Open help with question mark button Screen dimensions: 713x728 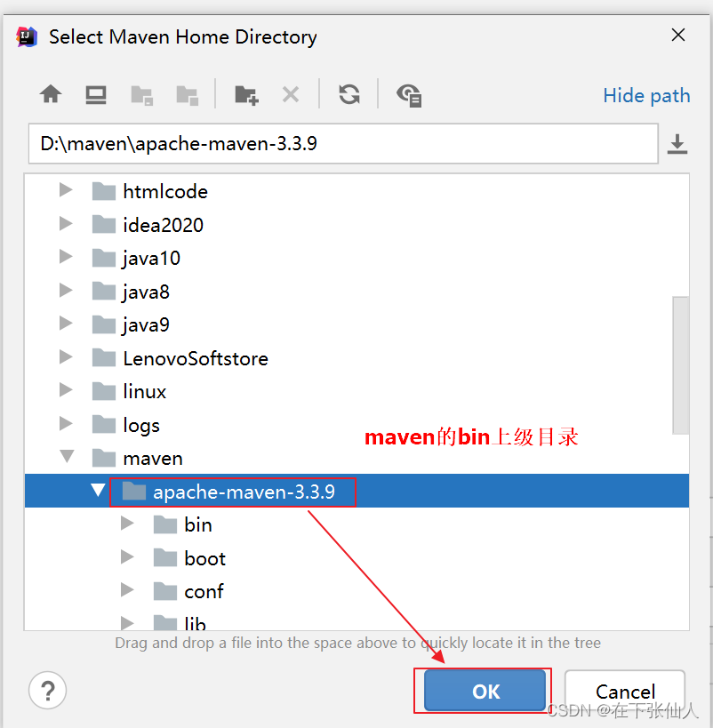click(47, 691)
